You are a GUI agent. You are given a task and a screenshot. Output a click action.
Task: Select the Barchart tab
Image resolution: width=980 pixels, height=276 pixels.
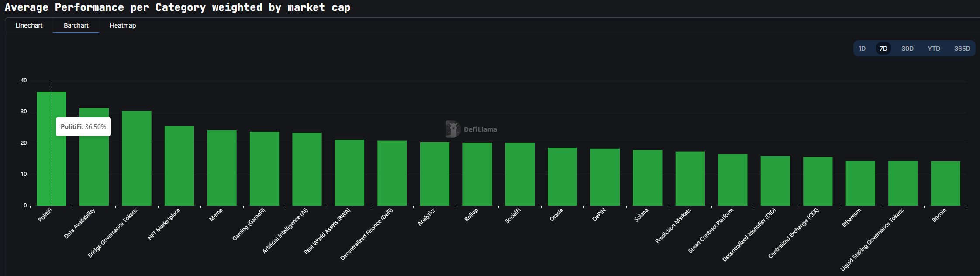pyautogui.click(x=76, y=25)
